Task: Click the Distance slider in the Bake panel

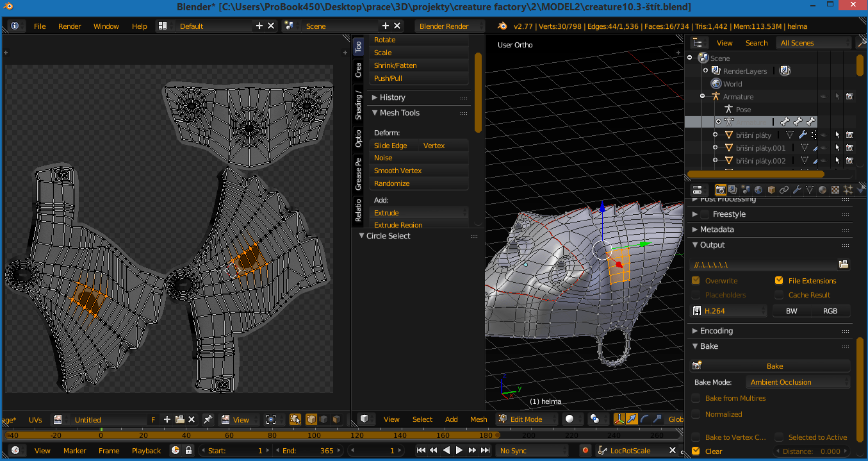Action: point(812,450)
